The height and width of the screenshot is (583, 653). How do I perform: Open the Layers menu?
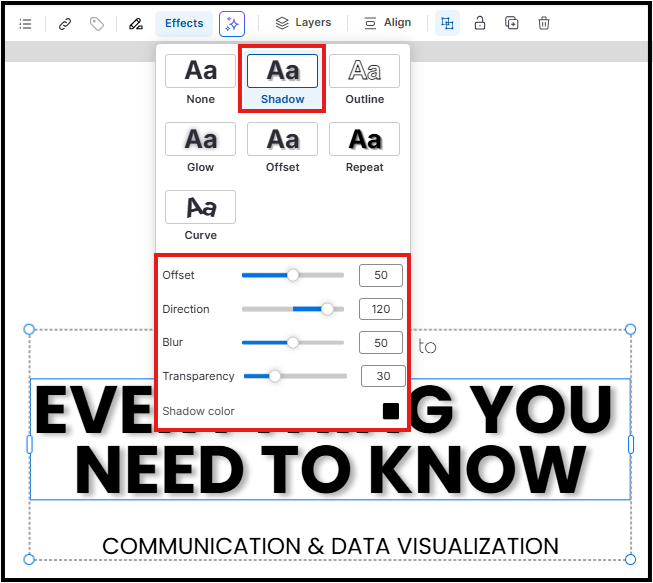click(303, 23)
